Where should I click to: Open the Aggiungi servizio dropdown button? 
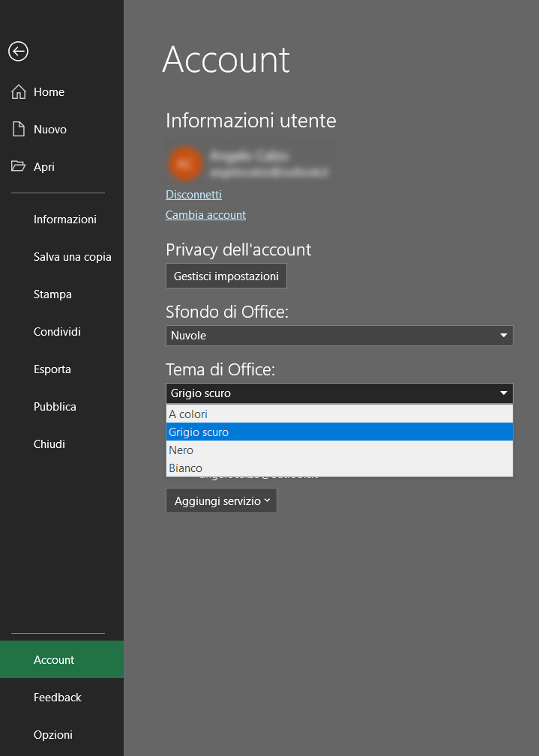(x=221, y=501)
